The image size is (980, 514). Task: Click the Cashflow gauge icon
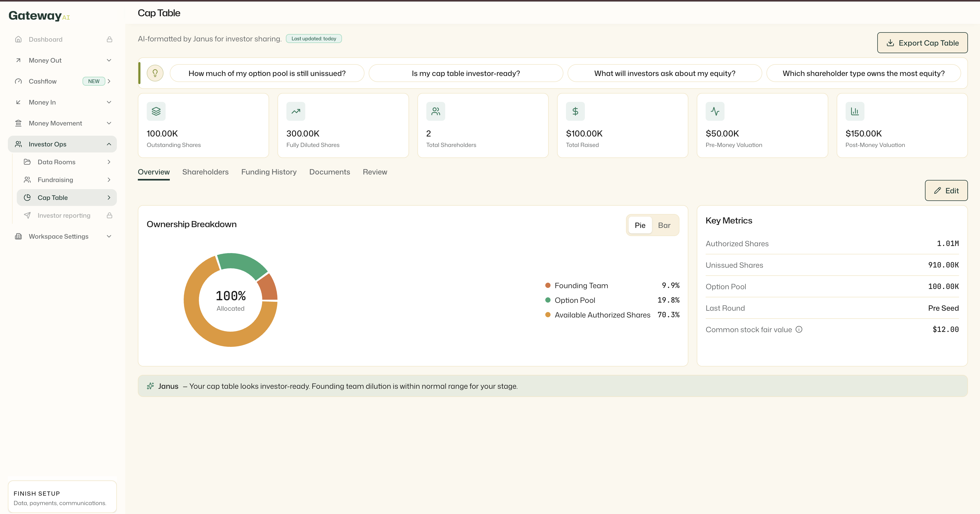(x=18, y=81)
